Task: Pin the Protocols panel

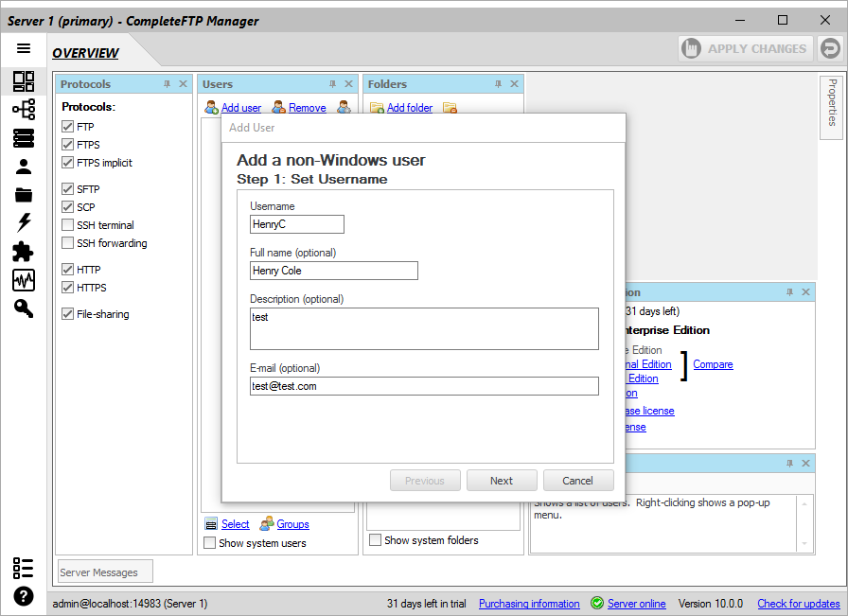Action: (168, 84)
